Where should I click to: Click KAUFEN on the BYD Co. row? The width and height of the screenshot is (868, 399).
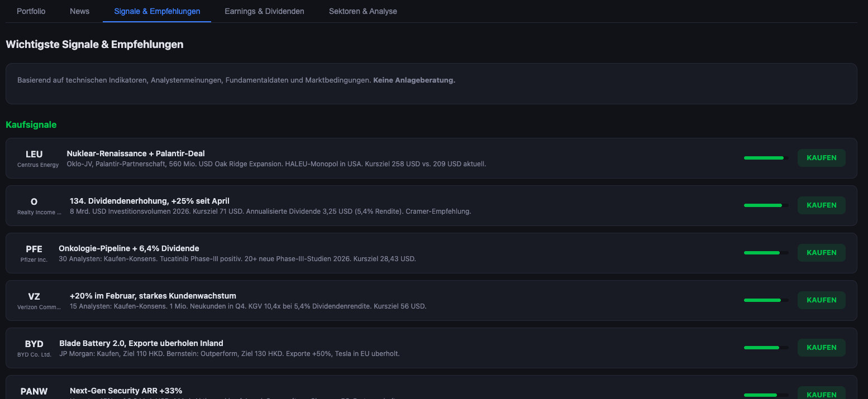click(x=821, y=347)
